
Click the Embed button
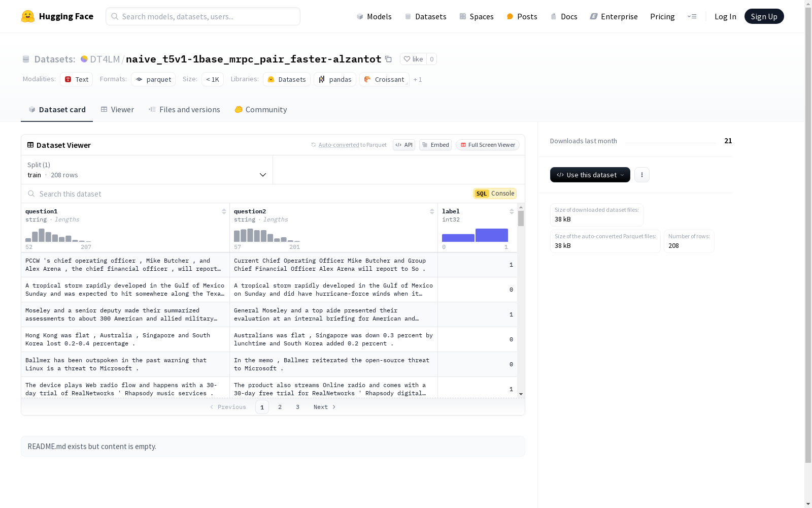[x=435, y=145]
